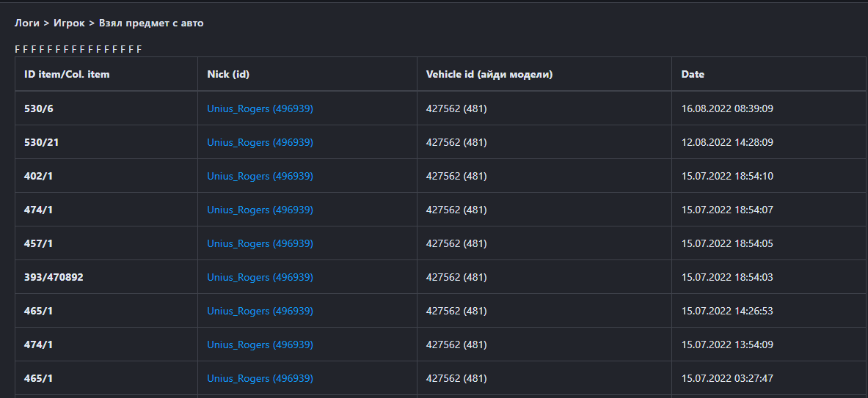Screen dimensions: 868x398
Task: Click the "Логи" breadcrumb item
Action: (x=27, y=23)
